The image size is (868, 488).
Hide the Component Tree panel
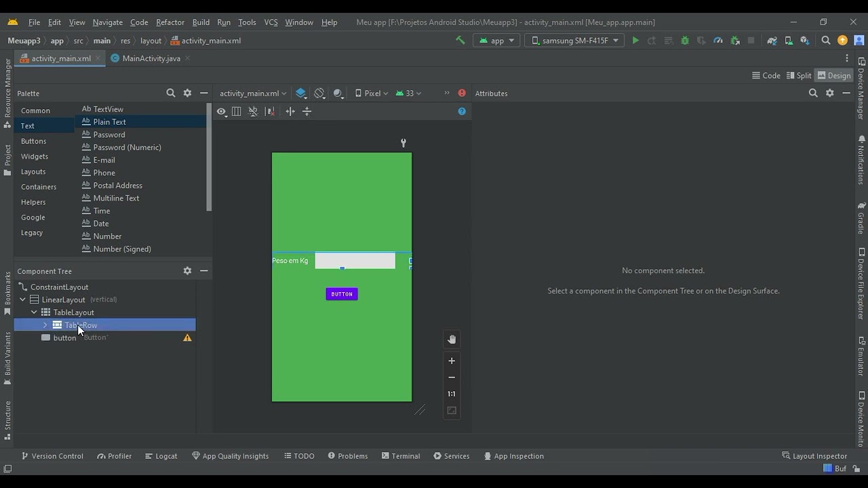pyautogui.click(x=203, y=270)
